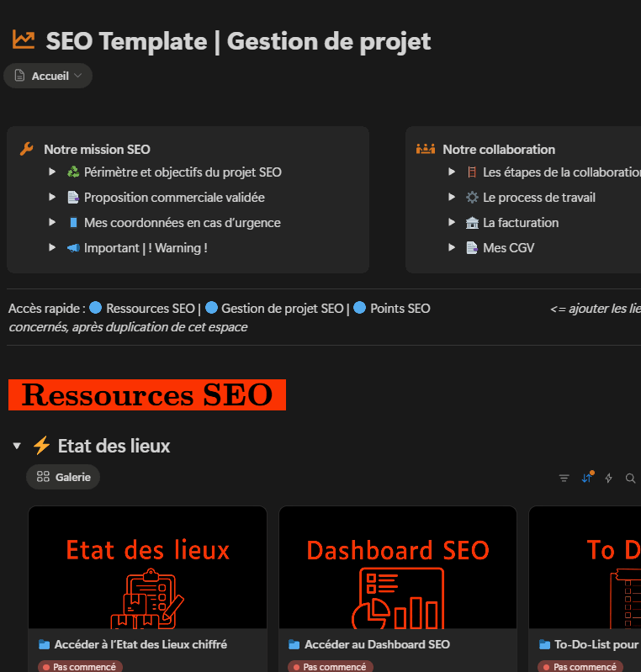Open the Accueil page dropdown
This screenshot has width=641, height=672.
[x=48, y=76]
